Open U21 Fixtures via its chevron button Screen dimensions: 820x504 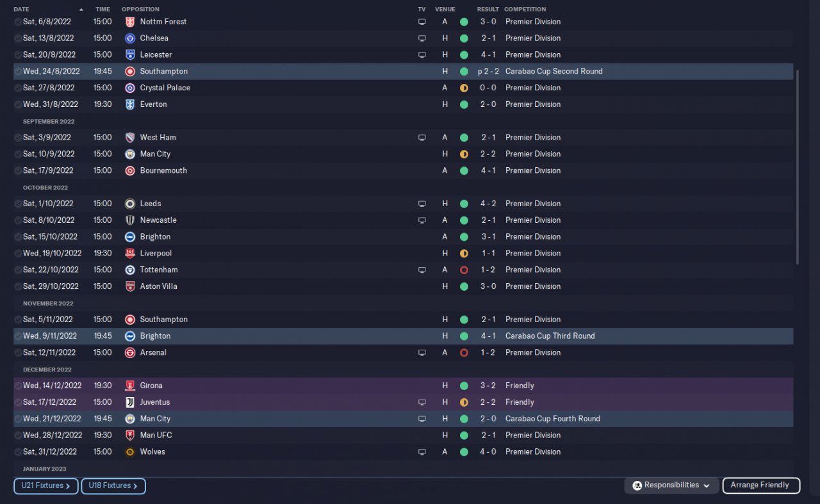click(45, 486)
